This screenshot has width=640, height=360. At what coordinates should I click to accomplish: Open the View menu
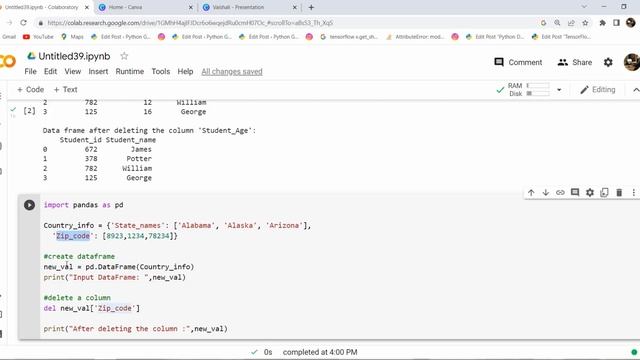coord(73,71)
